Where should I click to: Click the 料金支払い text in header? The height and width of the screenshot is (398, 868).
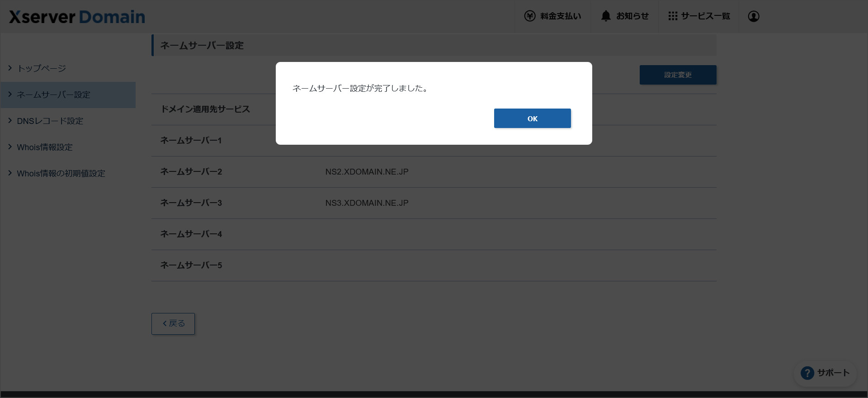(x=561, y=16)
